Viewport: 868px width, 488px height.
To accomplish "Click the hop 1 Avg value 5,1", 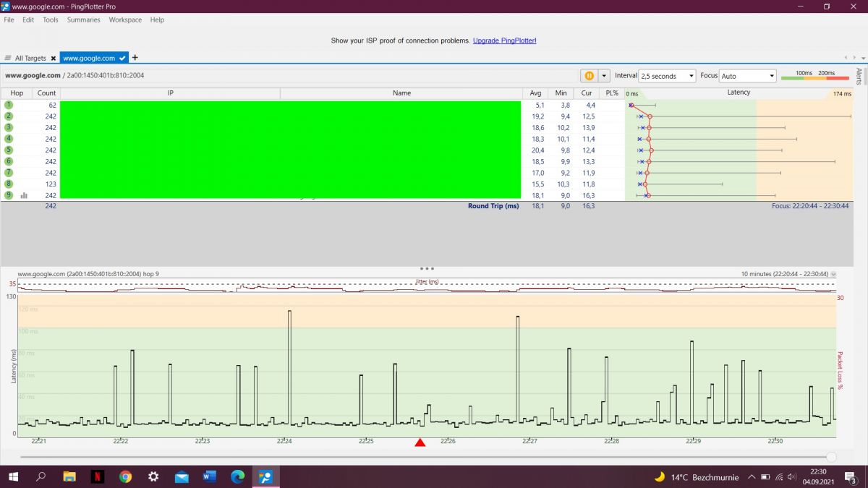I will 537,105.
